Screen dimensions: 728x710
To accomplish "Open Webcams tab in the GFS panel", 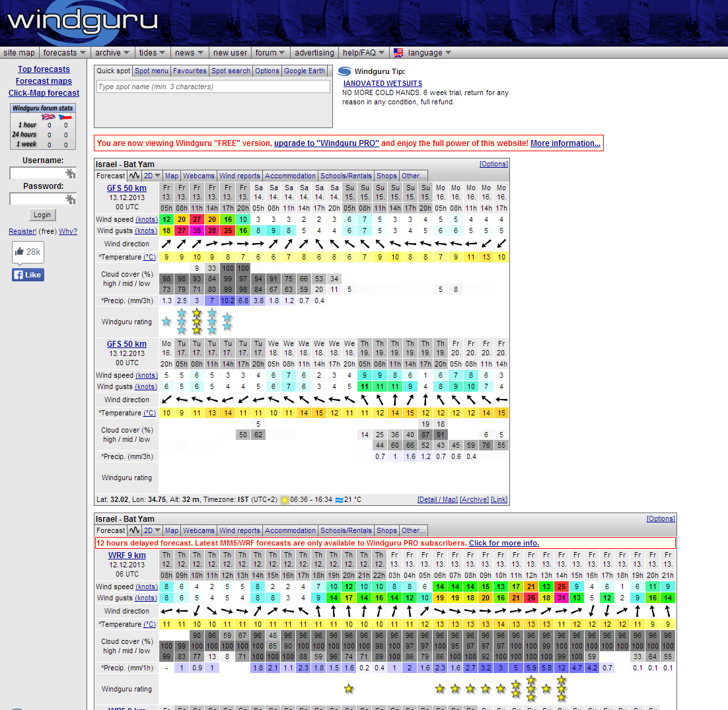I will pos(199,176).
